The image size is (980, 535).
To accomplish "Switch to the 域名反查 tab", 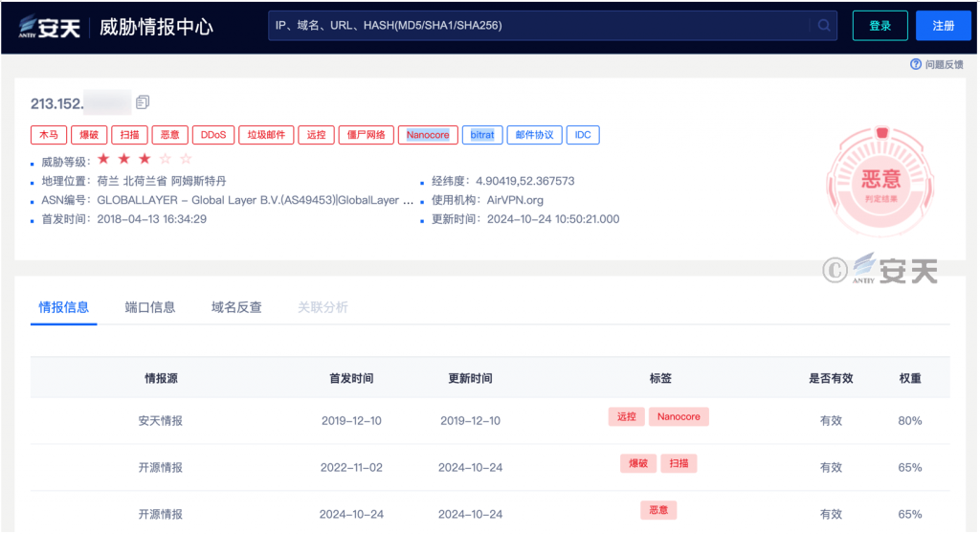I will 236,307.
